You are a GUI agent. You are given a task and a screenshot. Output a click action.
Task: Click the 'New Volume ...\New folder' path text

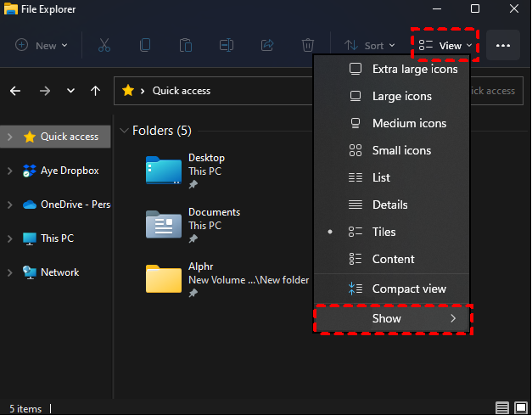[x=249, y=280]
